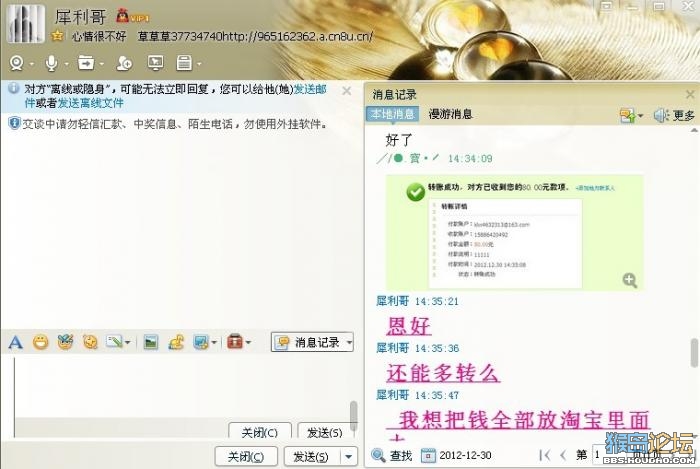Switch to the 漫游消息 tab
Image resolution: width=700 pixels, height=469 pixels.
click(x=450, y=114)
